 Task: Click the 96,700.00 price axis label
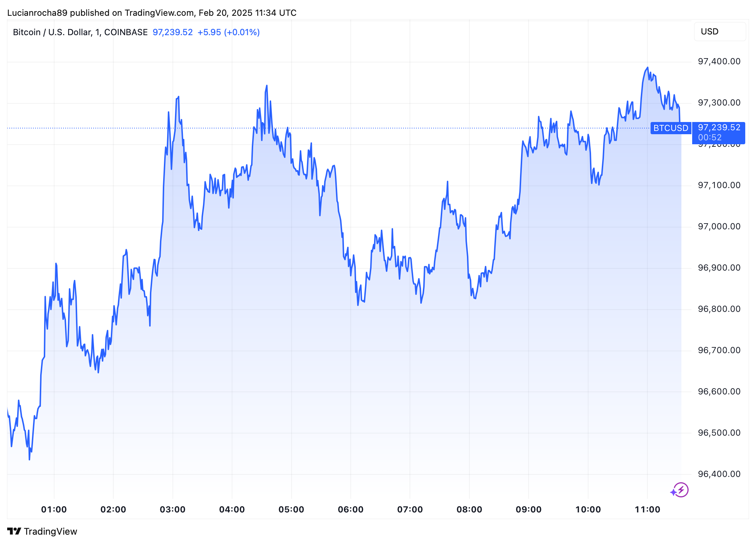tap(719, 350)
